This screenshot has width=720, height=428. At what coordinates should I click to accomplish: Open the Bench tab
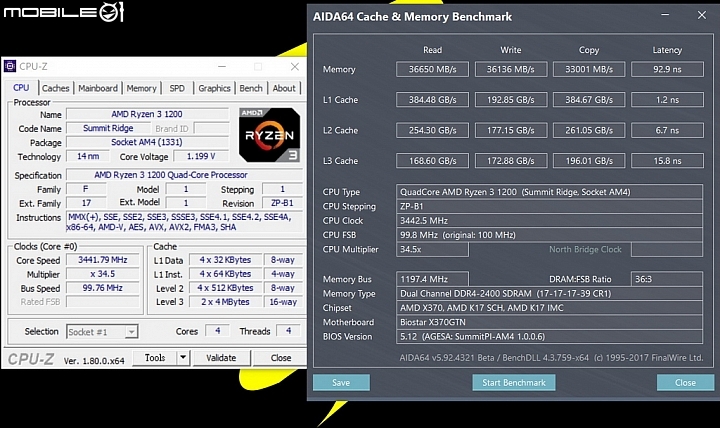[x=251, y=88]
